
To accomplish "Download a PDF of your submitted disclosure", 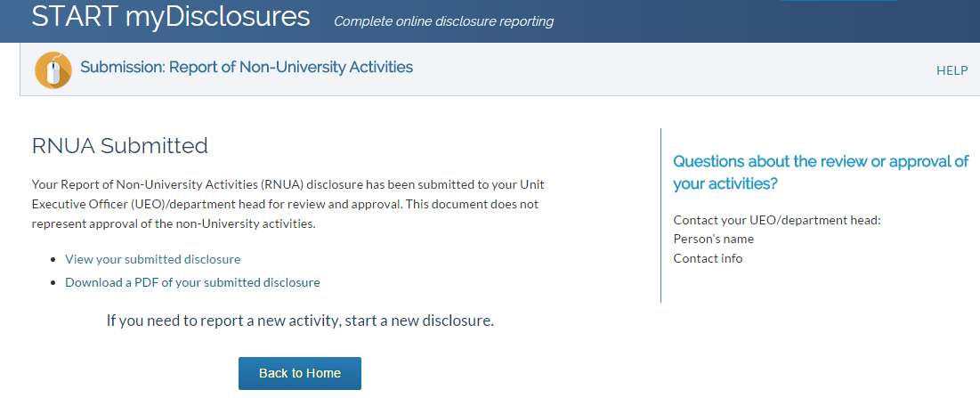I will click(x=192, y=282).
